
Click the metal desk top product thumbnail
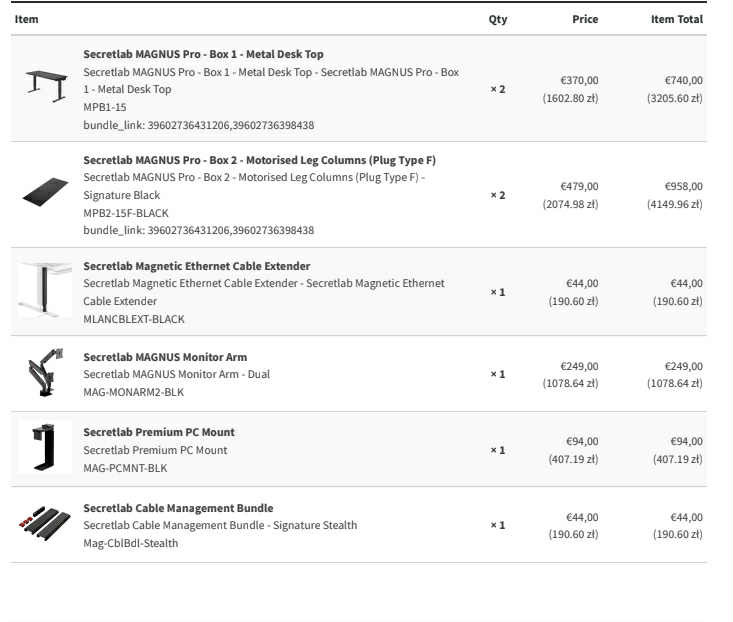(45, 84)
